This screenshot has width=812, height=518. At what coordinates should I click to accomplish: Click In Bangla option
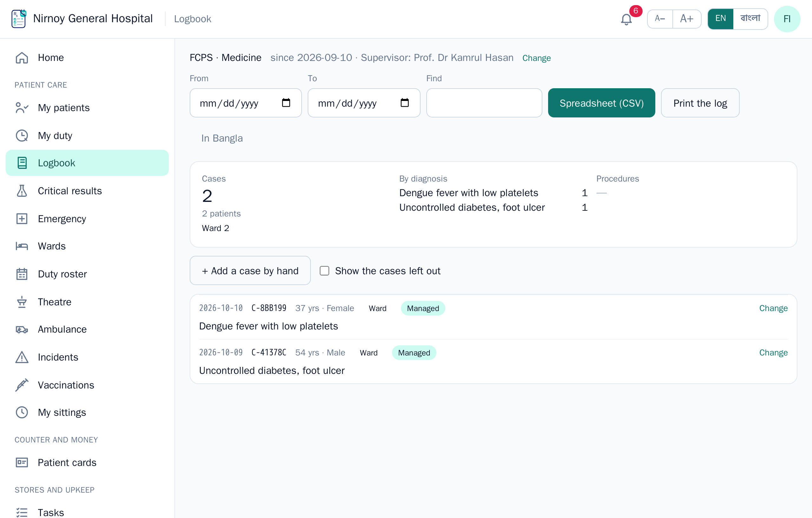pyautogui.click(x=222, y=138)
